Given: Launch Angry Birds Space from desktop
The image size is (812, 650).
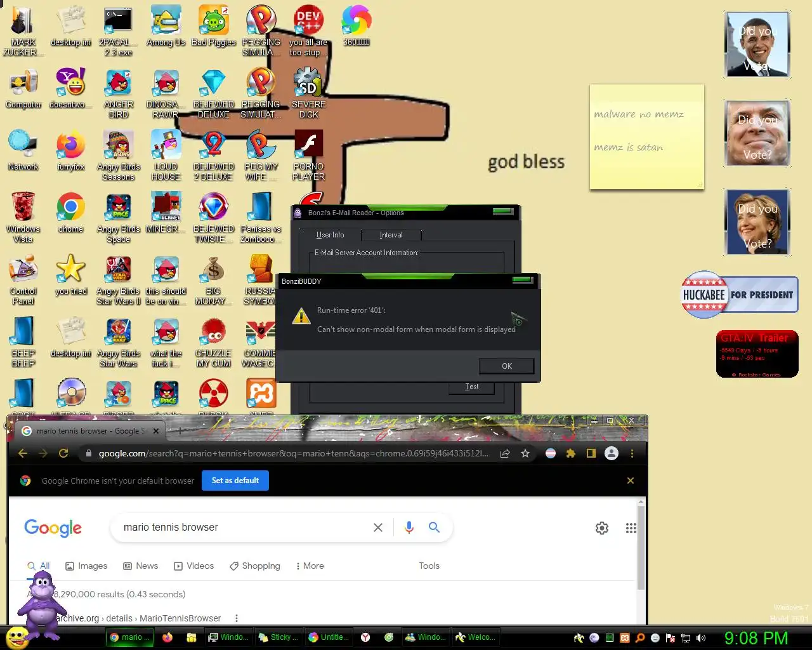Looking at the screenshot, I should [x=119, y=218].
